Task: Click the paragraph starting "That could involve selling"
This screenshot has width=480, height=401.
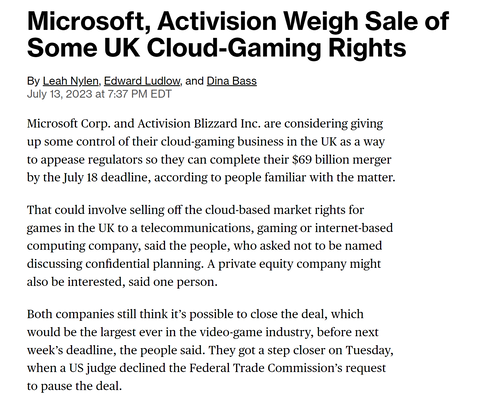Action: tap(210, 246)
